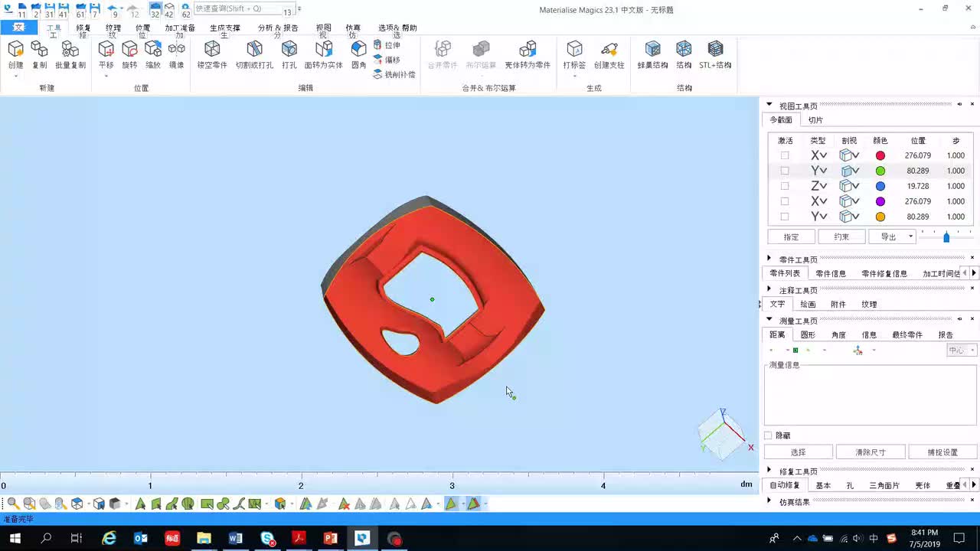Activate the 旋转 (Rotate) tool
The height and width of the screenshot is (551, 980).
[x=129, y=55]
